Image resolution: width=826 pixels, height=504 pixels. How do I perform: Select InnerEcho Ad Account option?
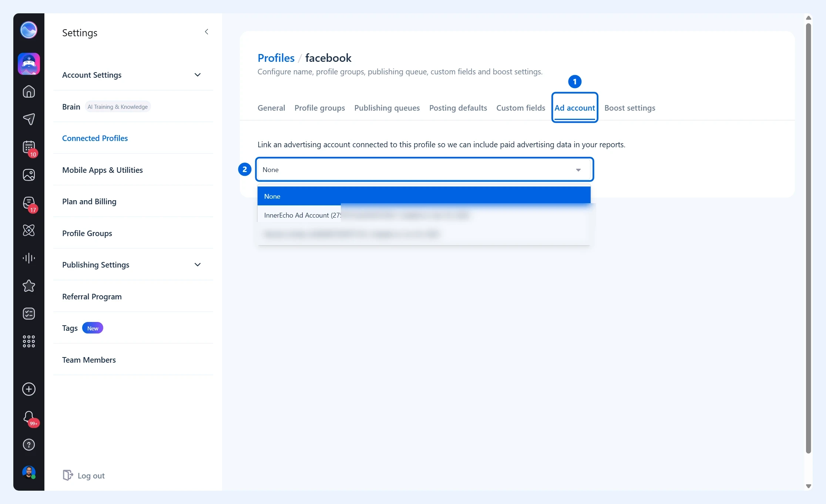pos(424,215)
